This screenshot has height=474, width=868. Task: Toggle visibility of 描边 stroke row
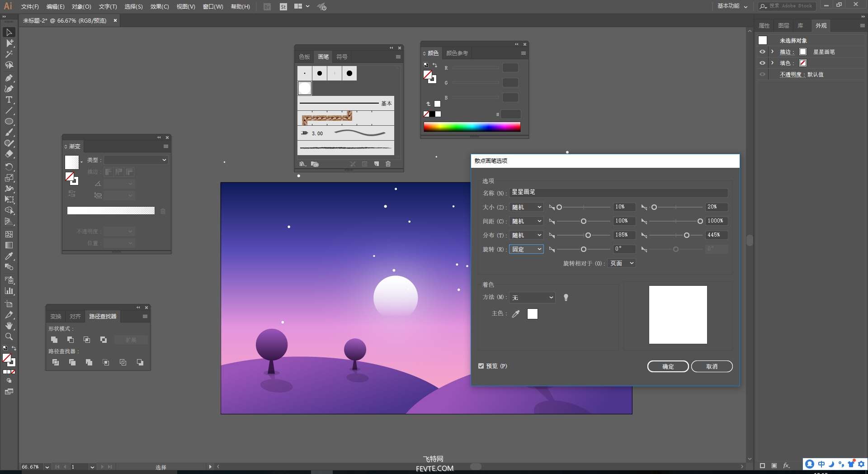pyautogui.click(x=762, y=52)
